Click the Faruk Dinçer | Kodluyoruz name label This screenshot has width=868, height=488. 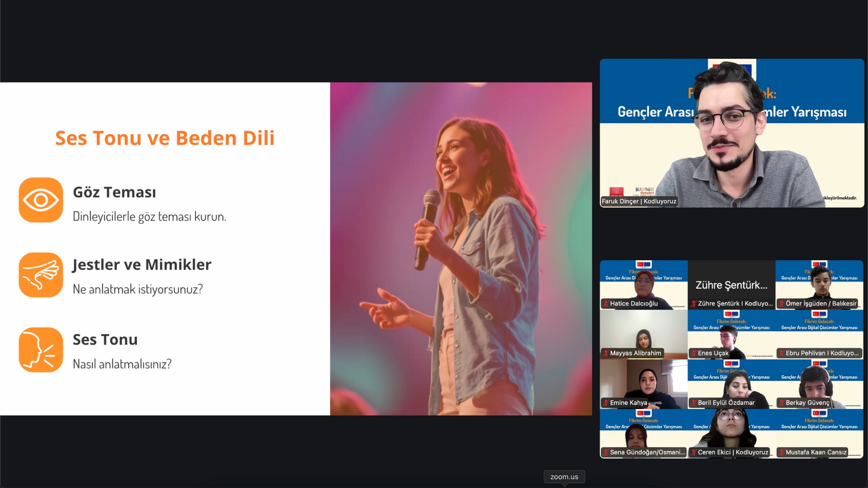pyautogui.click(x=639, y=202)
